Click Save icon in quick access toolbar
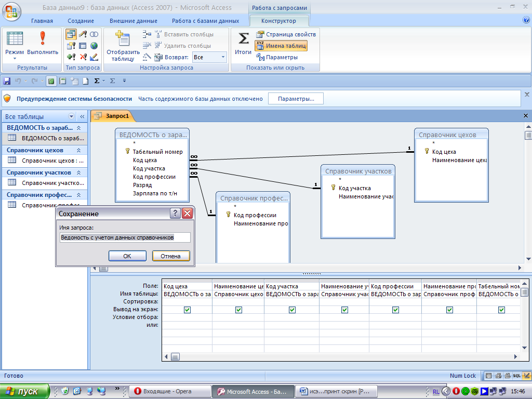Viewport: 532px width, 399px height. [6, 81]
